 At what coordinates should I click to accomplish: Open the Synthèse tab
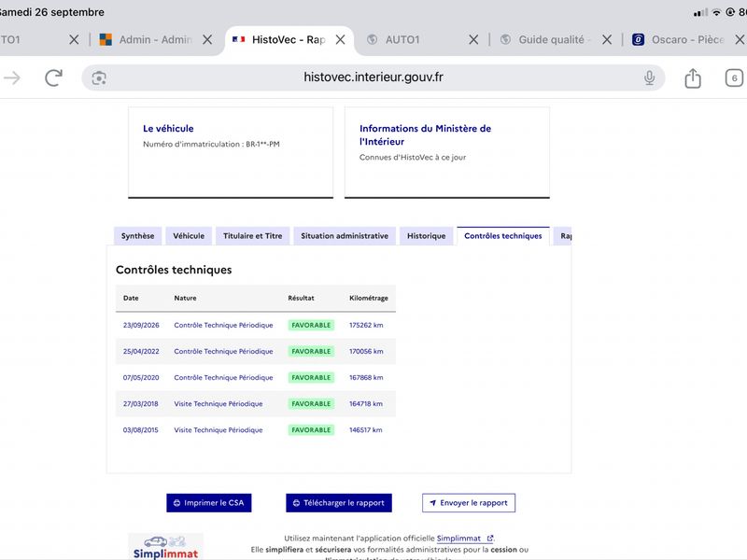(x=137, y=236)
